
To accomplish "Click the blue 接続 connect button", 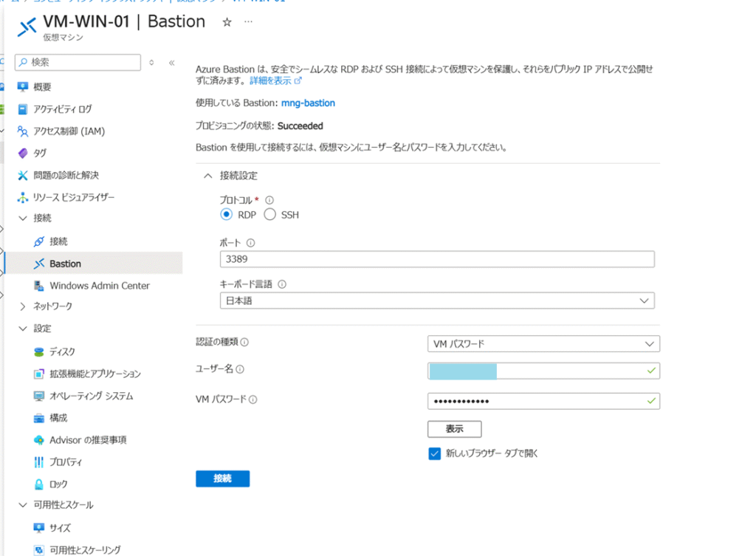I will (x=223, y=479).
